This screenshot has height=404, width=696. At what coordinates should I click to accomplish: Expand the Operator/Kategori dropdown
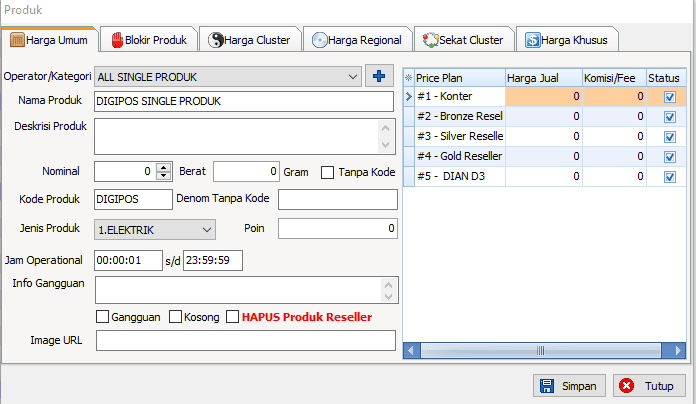(352, 76)
